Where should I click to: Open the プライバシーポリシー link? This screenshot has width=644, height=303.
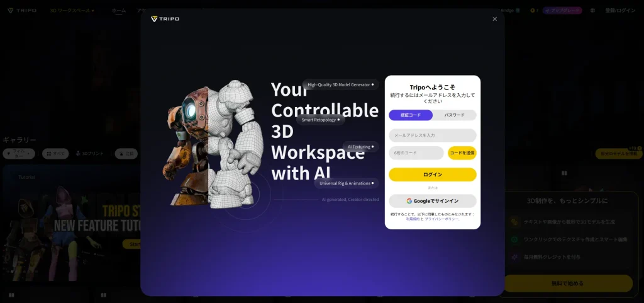(x=442, y=219)
